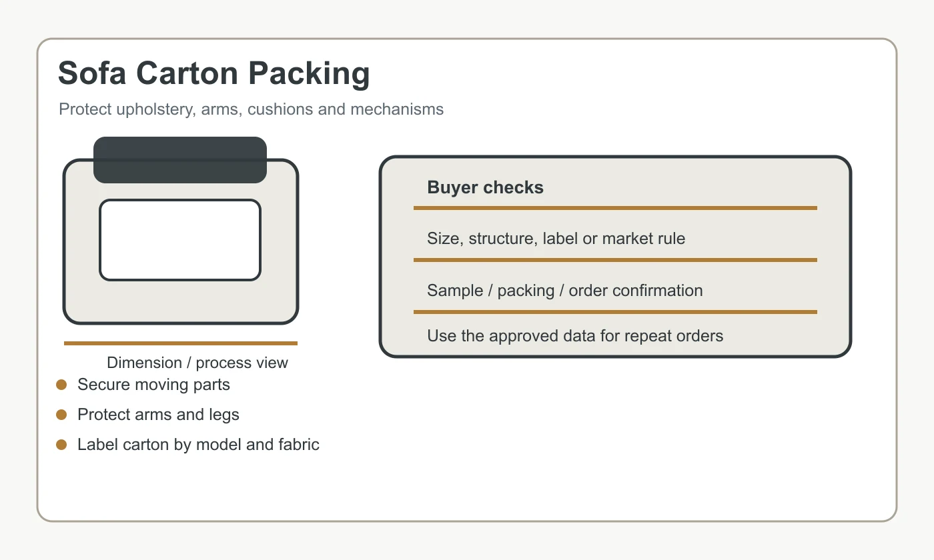Click Label carton by model and fabric text
This screenshot has height=560, width=934.
198,445
